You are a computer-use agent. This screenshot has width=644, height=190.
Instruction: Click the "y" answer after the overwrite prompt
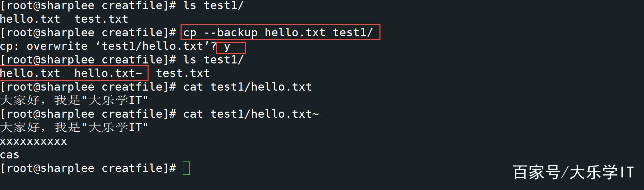(227, 46)
